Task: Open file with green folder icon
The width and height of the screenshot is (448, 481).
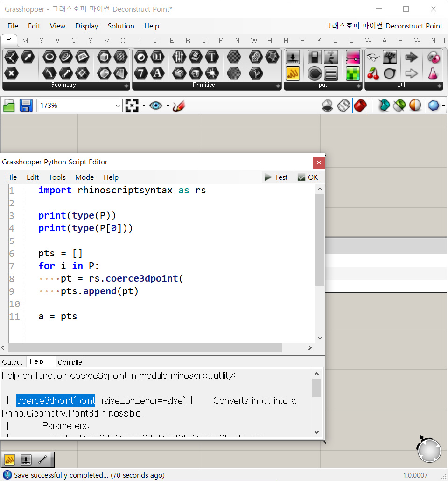Action: [x=9, y=106]
